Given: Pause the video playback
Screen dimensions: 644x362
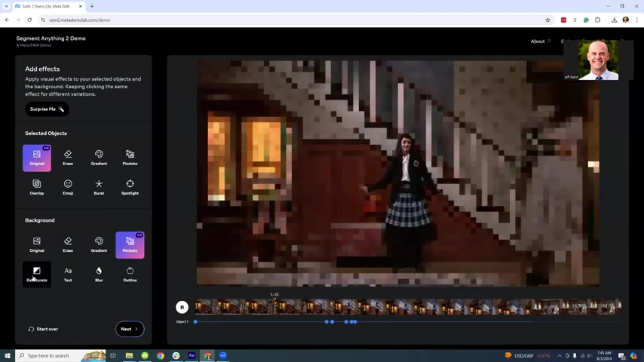Looking at the screenshot, I should point(182,307).
